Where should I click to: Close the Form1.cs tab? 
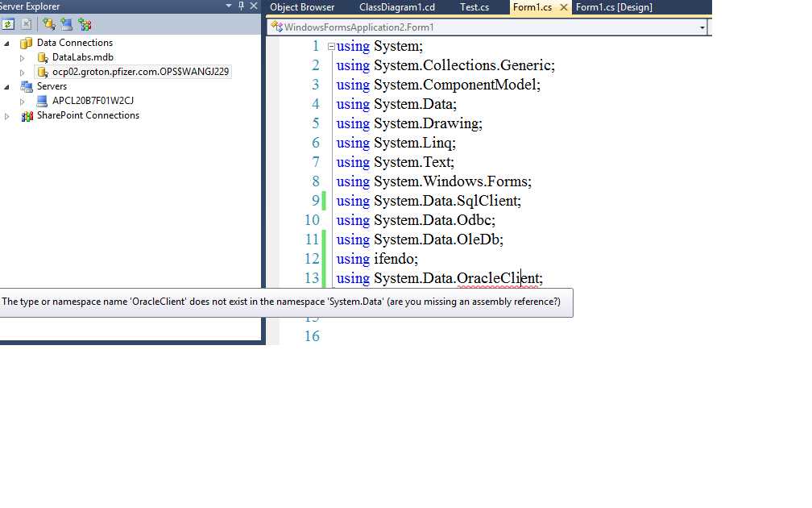tap(563, 7)
